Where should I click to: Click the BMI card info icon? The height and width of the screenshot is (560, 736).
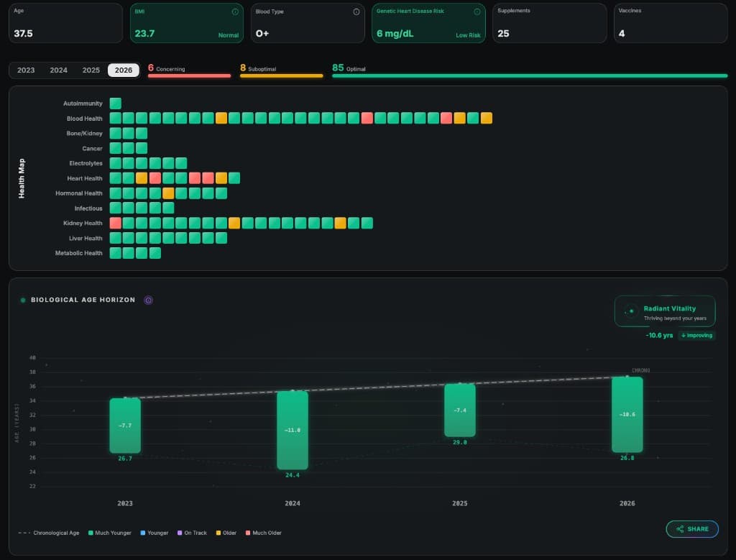(x=235, y=12)
